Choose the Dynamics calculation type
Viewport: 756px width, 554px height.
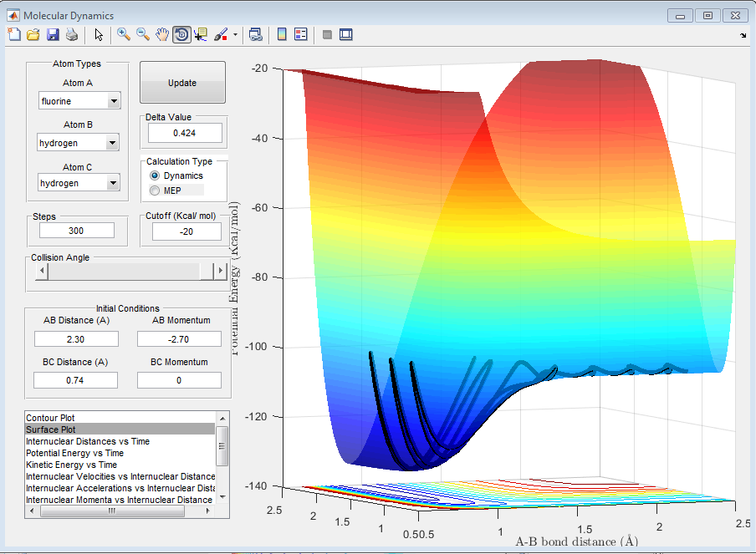coord(155,176)
